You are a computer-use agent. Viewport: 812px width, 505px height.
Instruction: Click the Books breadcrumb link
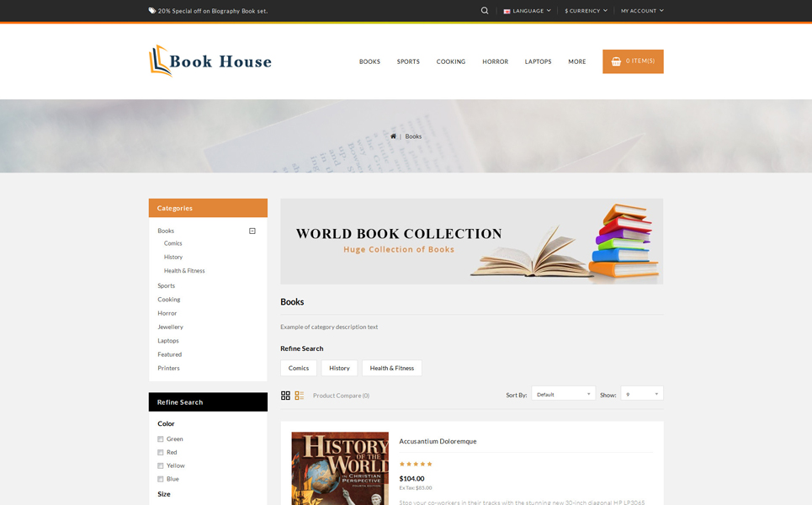413,136
